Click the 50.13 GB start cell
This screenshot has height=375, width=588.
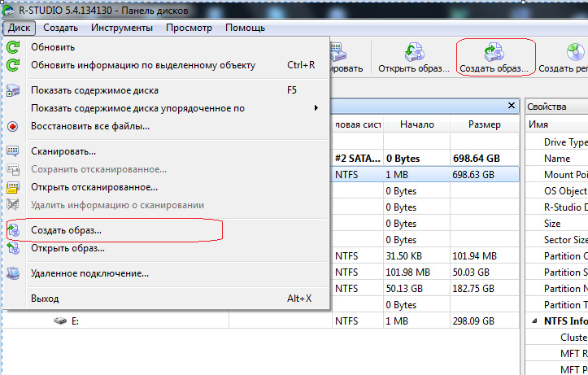tap(416, 289)
